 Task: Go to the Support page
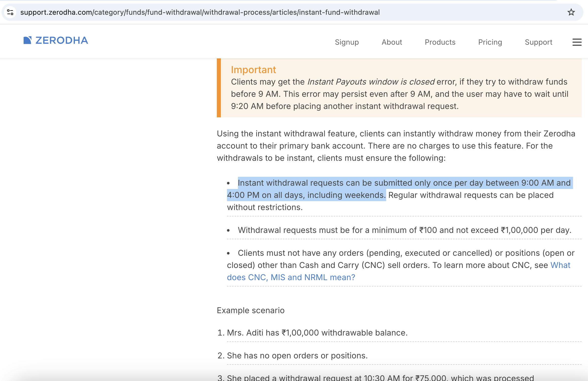[538, 42]
